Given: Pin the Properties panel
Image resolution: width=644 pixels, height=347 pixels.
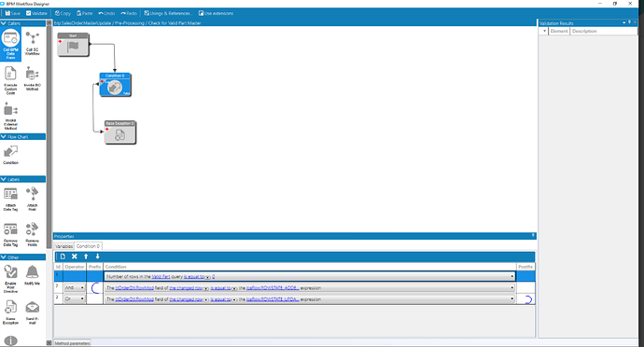Looking at the screenshot, I should tap(533, 236).
